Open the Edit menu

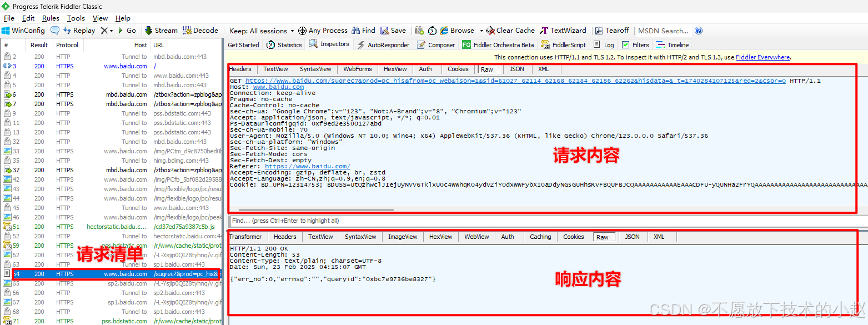click(28, 18)
